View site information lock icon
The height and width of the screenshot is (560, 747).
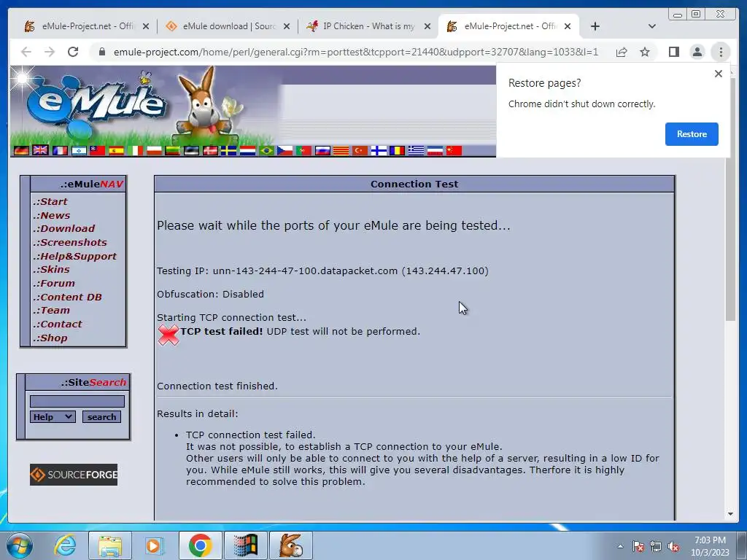pos(102,52)
